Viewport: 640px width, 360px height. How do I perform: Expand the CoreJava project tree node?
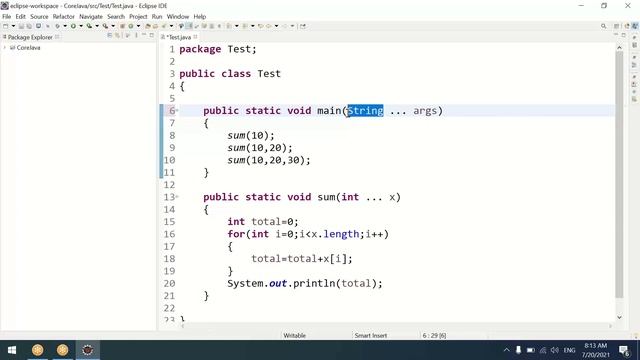(x=4, y=48)
